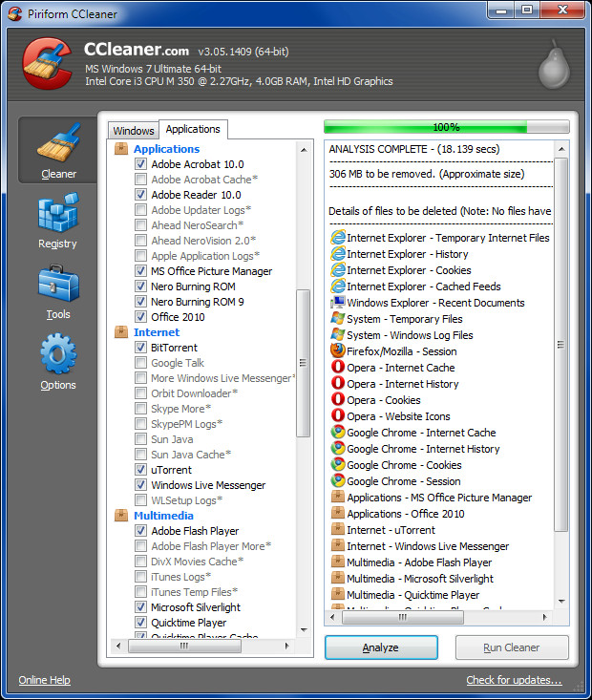Click results pane scroll-right arrow
This screenshot has height=700, width=592.
point(544,618)
